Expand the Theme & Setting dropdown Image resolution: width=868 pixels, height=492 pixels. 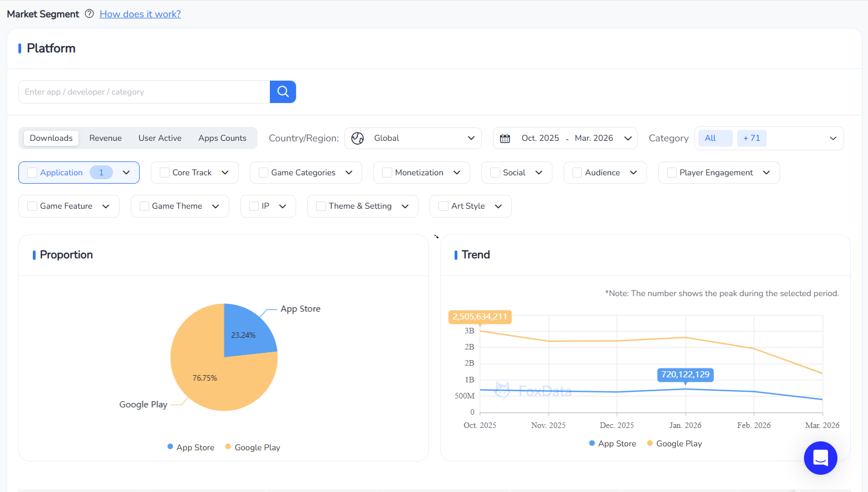405,206
